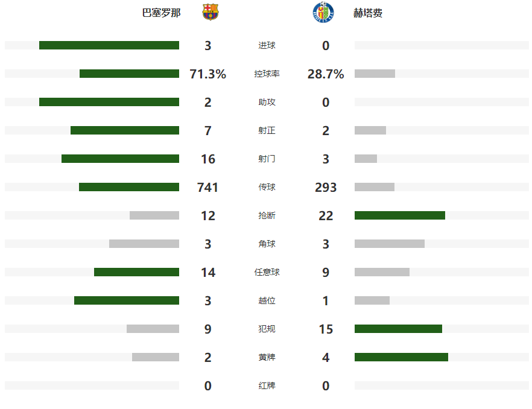Click the Barcelona club crest icon
The image size is (532, 409).
pyautogui.click(x=210, y=13)
